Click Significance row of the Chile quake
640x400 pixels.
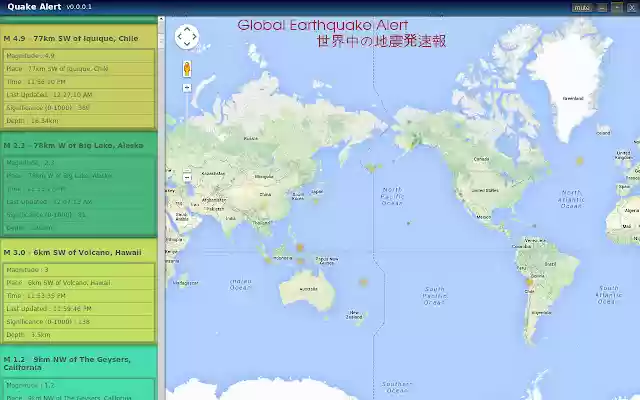coord(79,108)
